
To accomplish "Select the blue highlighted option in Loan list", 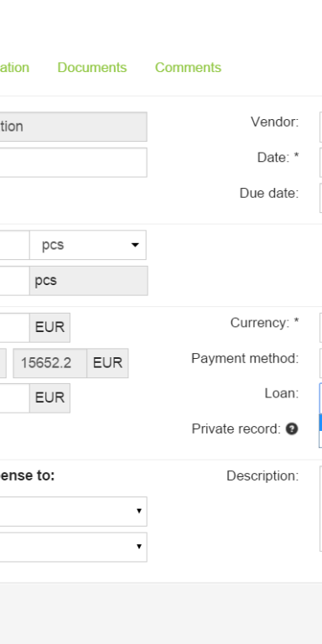I will pyautogui.click(x=321, y=423).
